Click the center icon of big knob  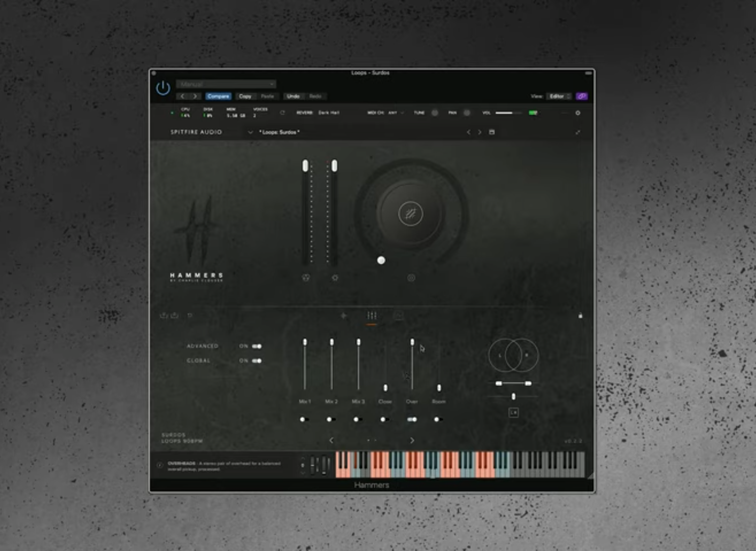click(410, 214)
